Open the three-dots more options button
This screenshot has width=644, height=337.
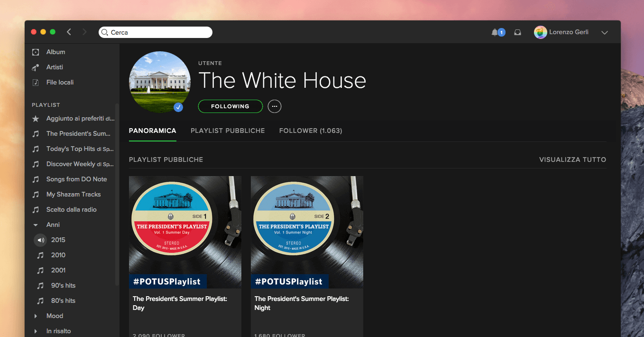[x=275, y=106]
